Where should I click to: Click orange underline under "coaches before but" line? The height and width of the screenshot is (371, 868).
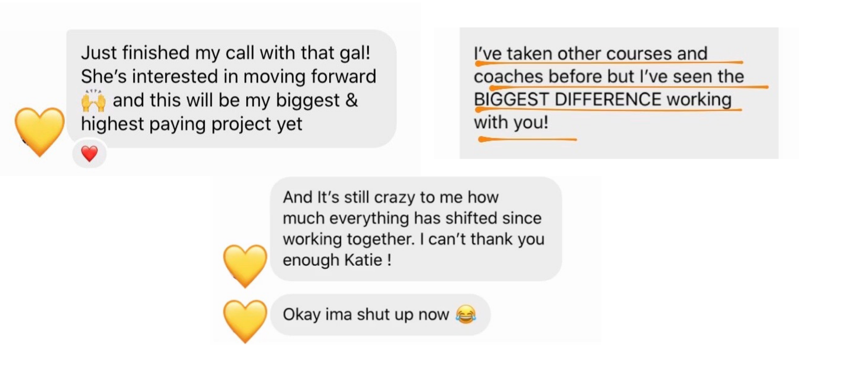tap(629, 87)
